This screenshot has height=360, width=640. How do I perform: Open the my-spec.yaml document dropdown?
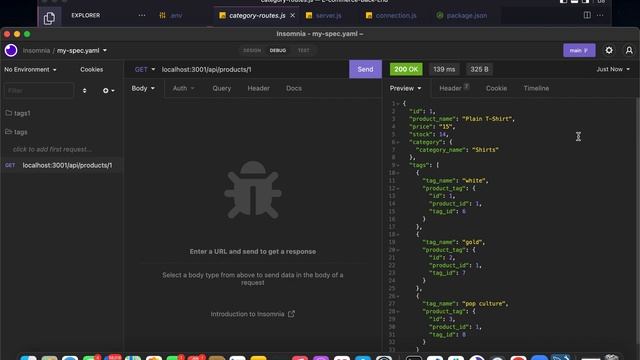[82, 51]
